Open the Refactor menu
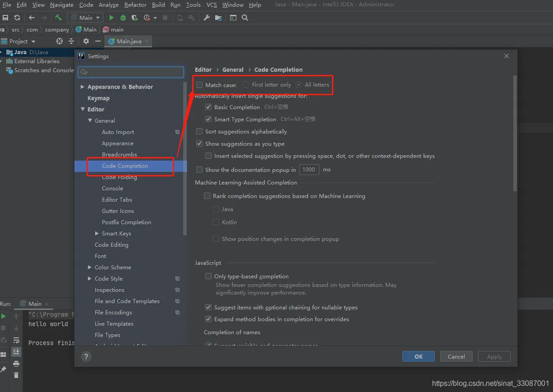The height and width of the screenshot is (392, 553). (135, 5)
